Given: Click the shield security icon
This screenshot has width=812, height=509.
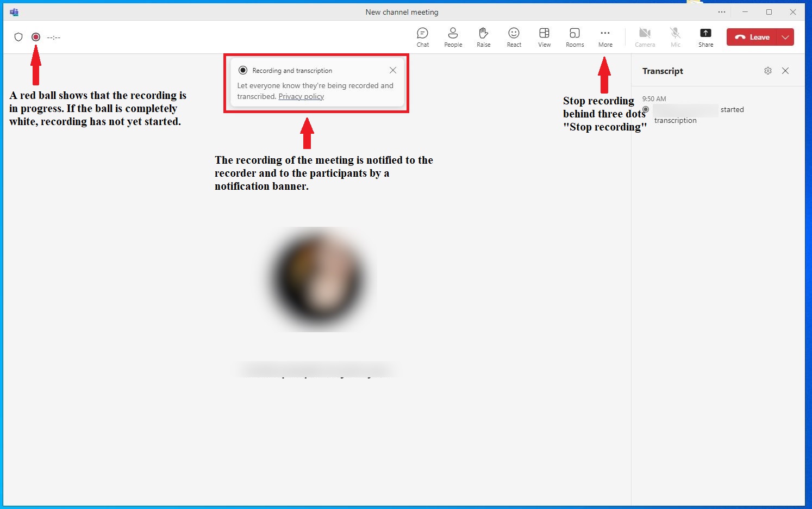Looking at the screenshot, I should click(x=18, y=37).
